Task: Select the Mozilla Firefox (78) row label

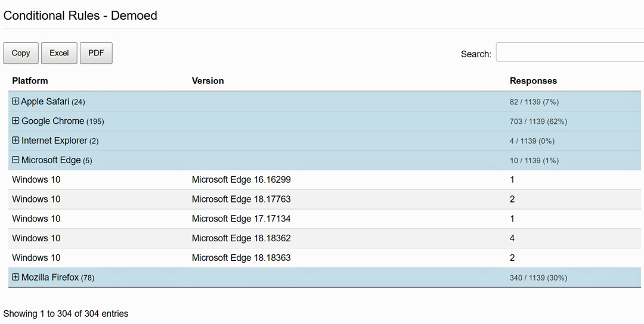Action: pyautogui.click(x=58, y=278)
